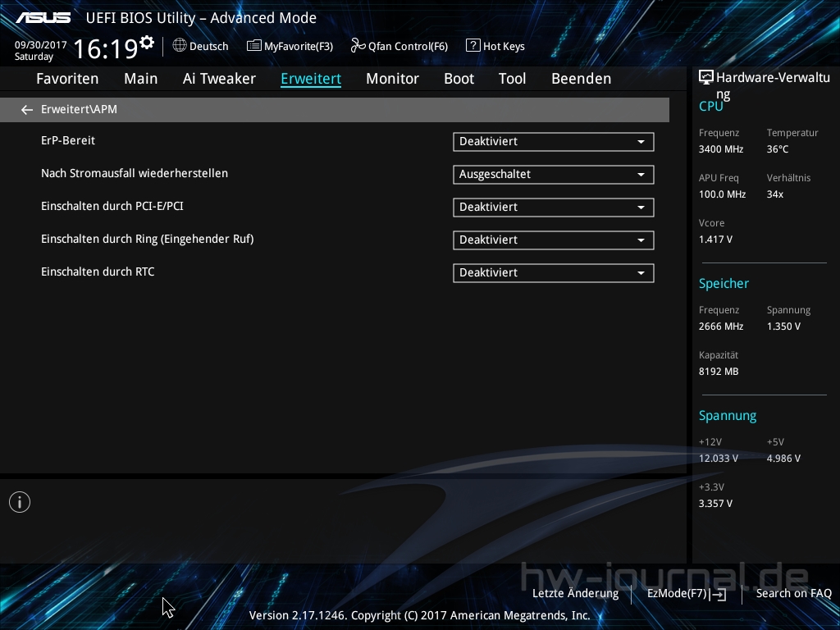Click the Hardware-Verwaltung monitor icon

click(x=706, y=78)
